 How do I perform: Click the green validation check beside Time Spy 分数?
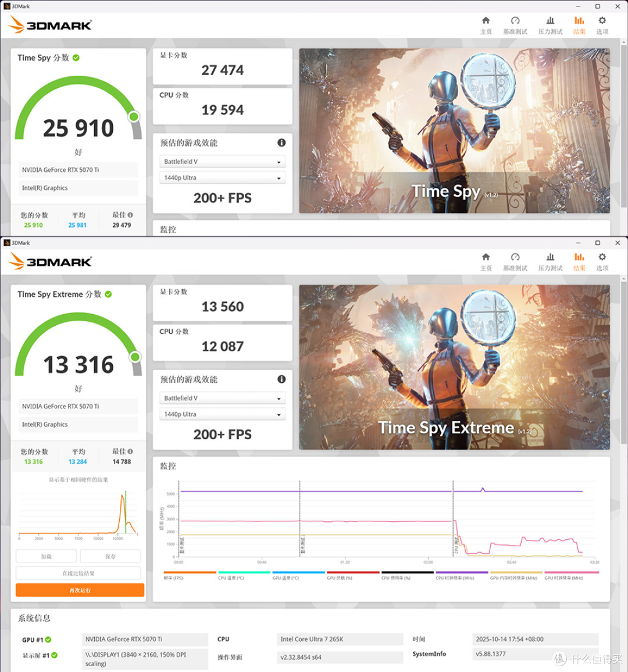click(76, 58)
